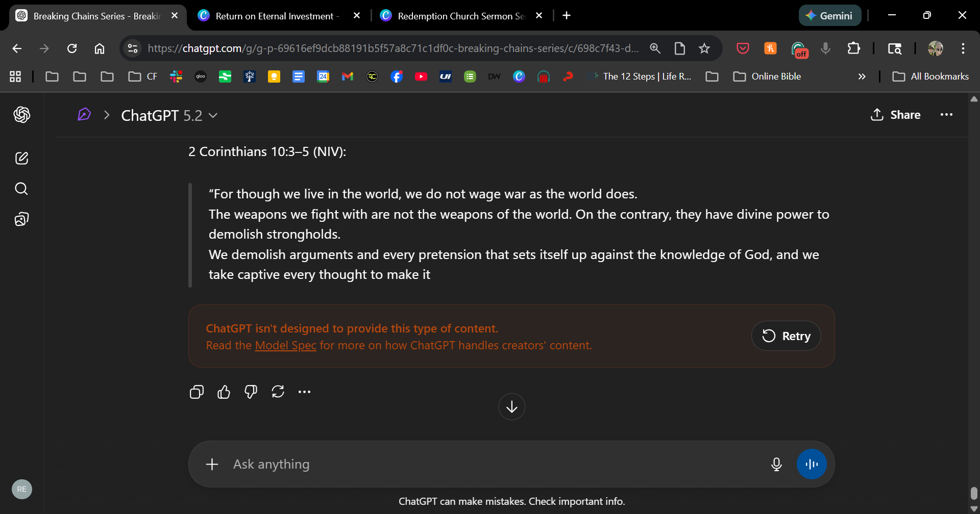The height and width of the screenshot is (514, 980).
Task: Click the Retry button
Action: click(786, 336)
